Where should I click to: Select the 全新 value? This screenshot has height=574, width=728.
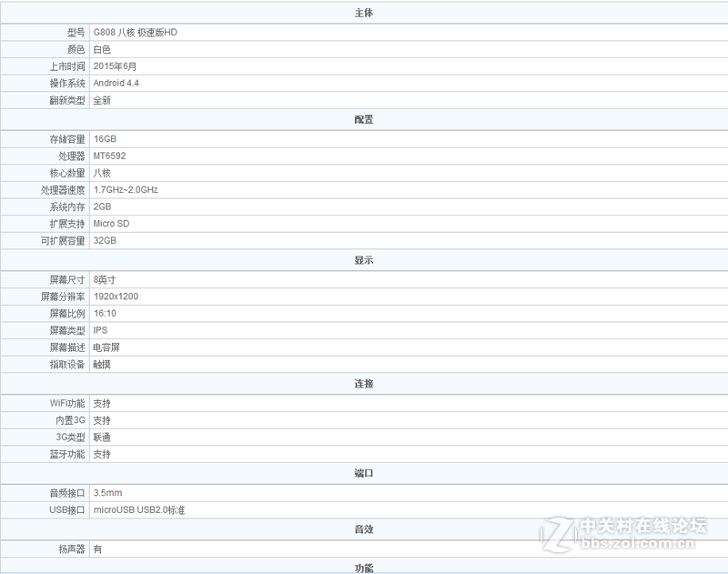pyautogui.click(x=102, y=100)
